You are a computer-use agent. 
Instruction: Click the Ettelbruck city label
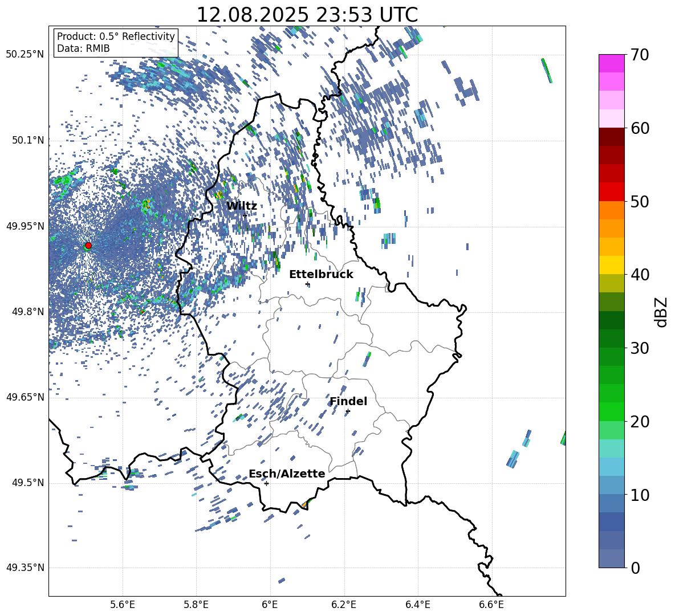click(x=321, y=275)
